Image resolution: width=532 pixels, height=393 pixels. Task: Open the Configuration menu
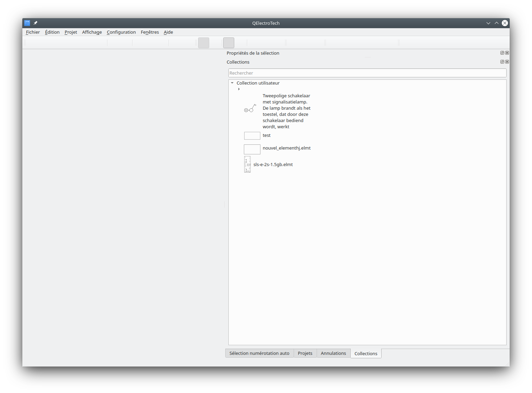[121, 32]
